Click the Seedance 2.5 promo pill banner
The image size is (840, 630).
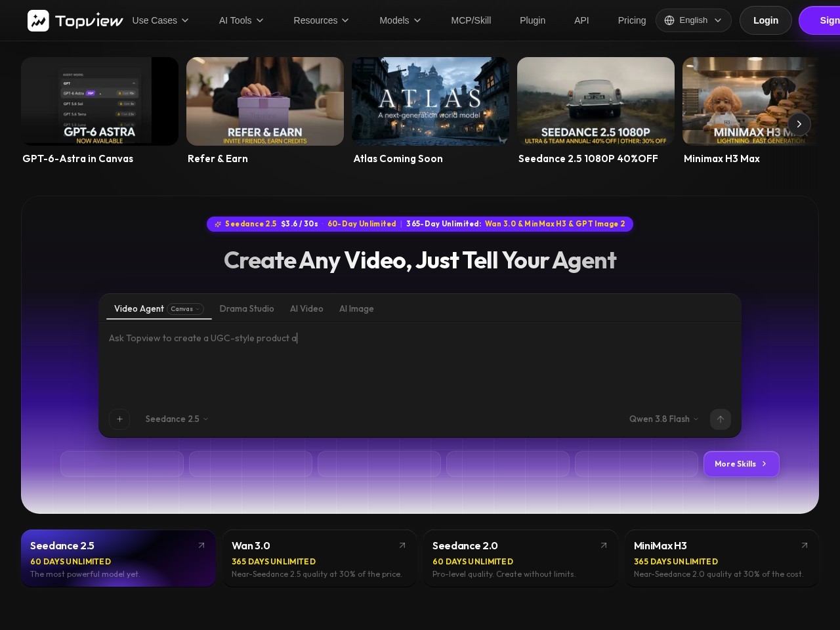click(420, 224)
